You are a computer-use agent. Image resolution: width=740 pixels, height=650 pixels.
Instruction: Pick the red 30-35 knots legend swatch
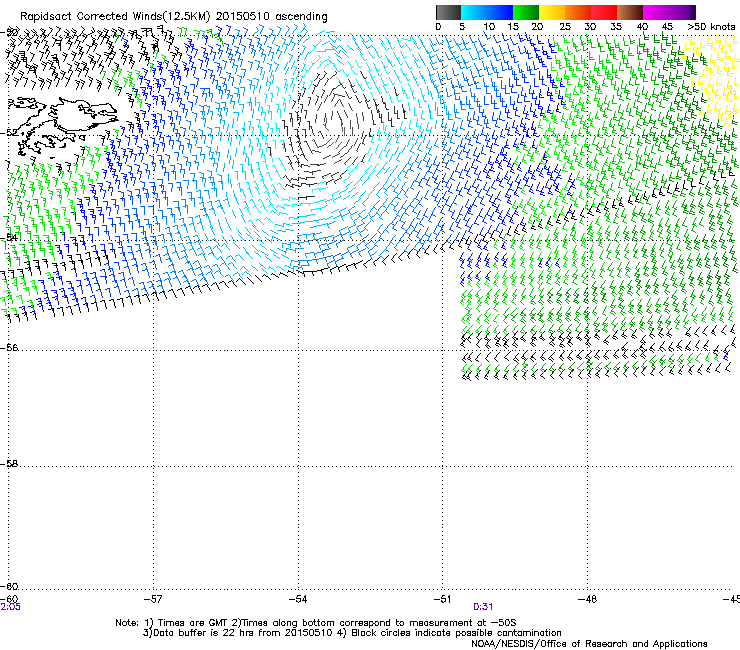pos(604,12)
